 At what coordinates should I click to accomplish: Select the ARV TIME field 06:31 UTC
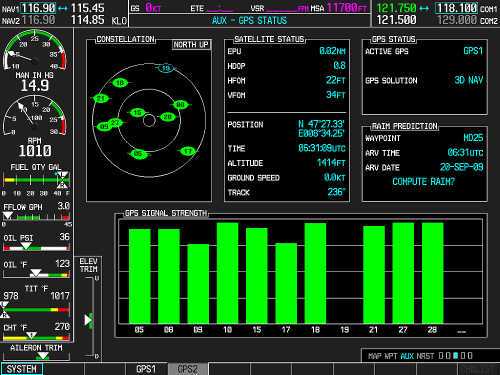click(x=465, y=153)
